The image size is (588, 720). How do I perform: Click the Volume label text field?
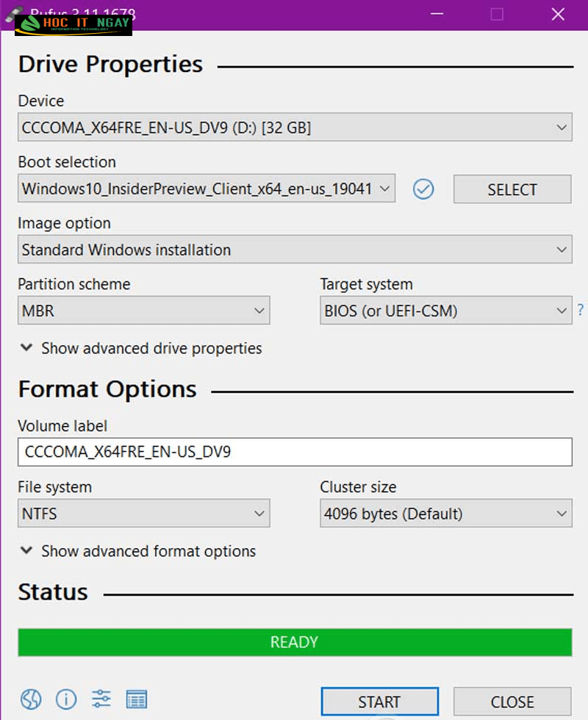point(295,452)
